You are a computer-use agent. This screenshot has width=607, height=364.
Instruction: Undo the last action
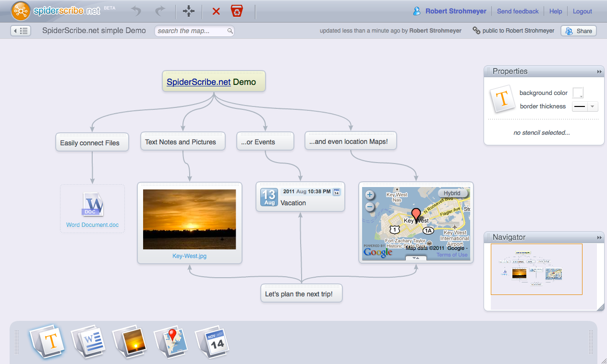click(x=136, y=11)
